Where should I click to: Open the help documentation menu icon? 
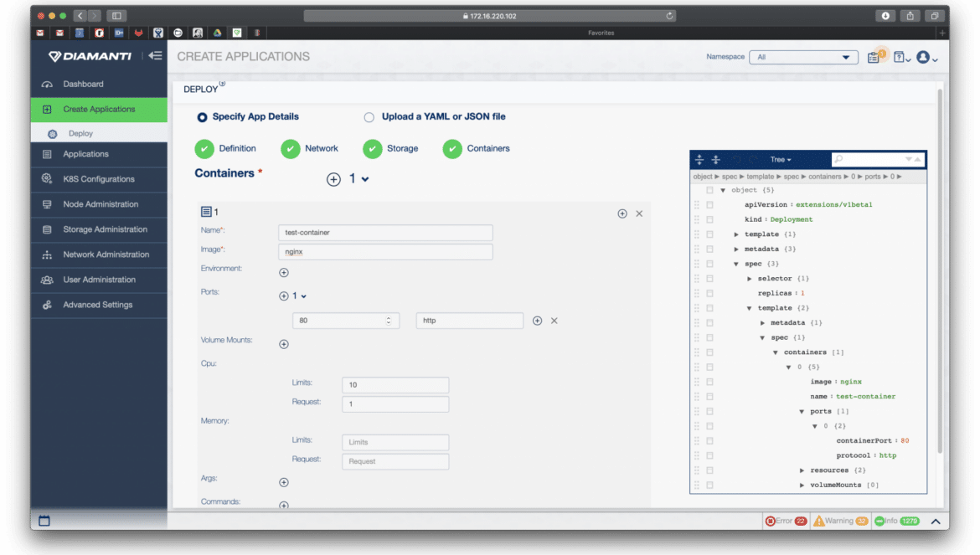point(900,58)
